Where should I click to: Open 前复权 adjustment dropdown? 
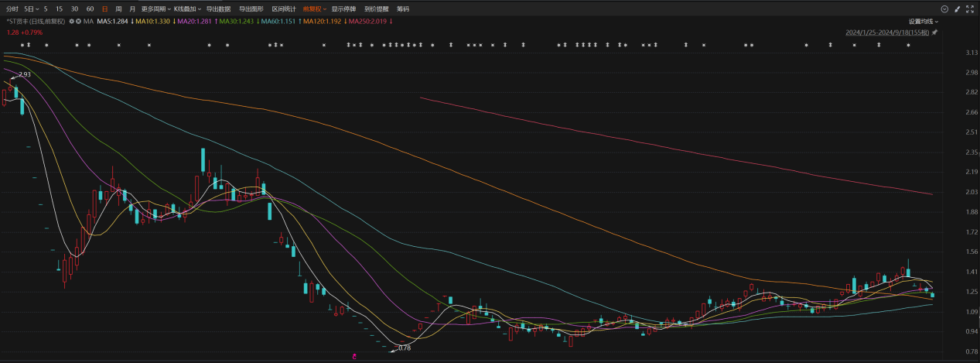(x=315, y=9)
